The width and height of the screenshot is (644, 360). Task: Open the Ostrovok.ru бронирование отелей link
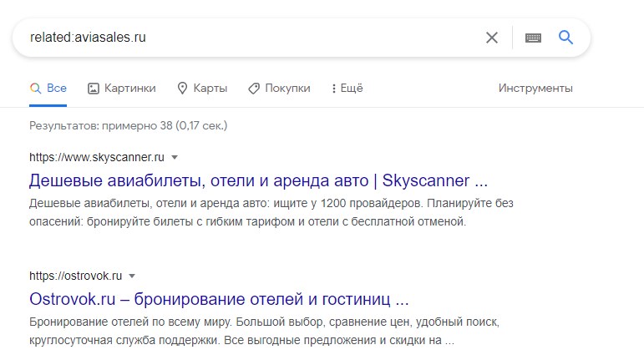[x=219, y=299]
